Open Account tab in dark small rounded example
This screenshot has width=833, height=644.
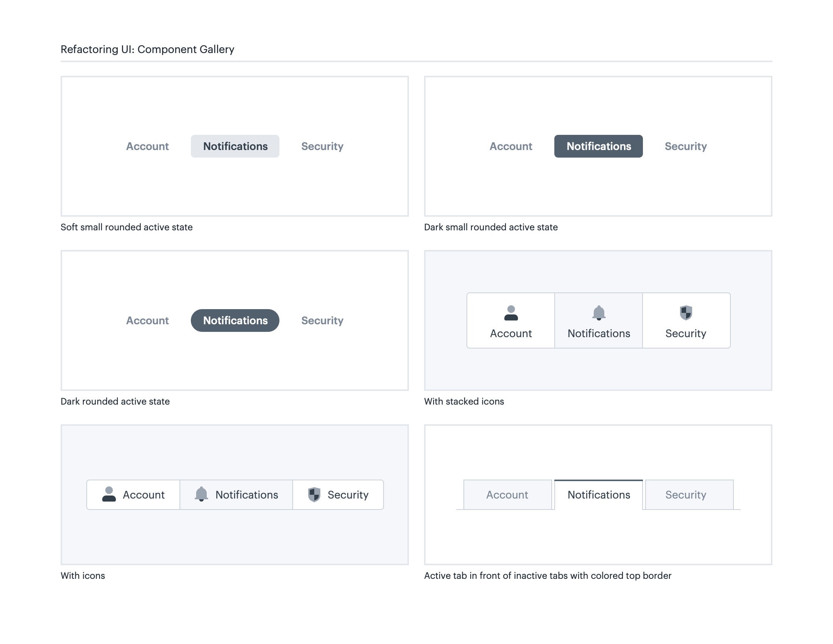coord(511,146)
